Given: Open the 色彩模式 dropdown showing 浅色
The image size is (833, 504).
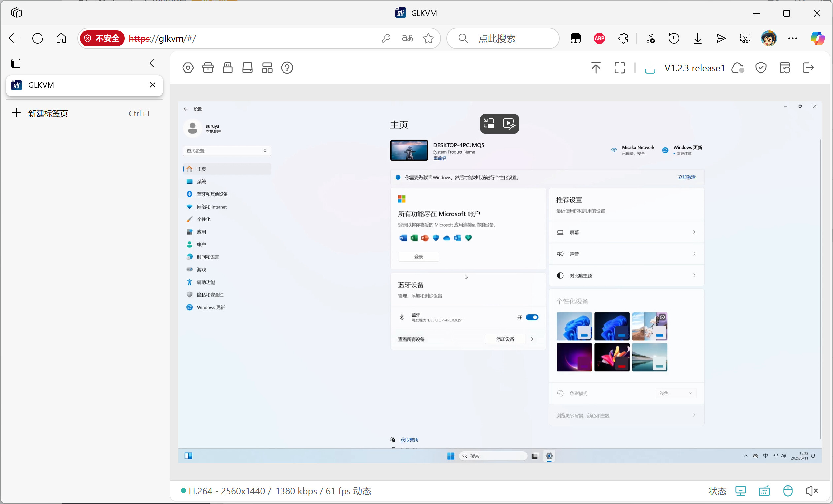Looking at the screenshot, I should (676, 393).
